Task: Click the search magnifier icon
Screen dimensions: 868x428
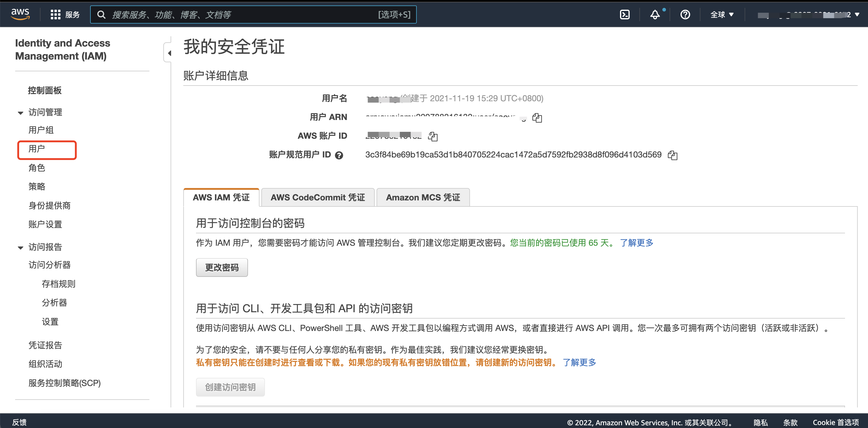Action: pos(101,15)
